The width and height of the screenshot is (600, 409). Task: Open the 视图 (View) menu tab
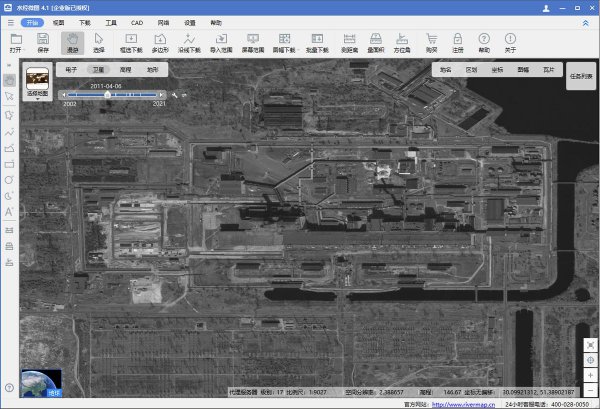pos(59,21)
